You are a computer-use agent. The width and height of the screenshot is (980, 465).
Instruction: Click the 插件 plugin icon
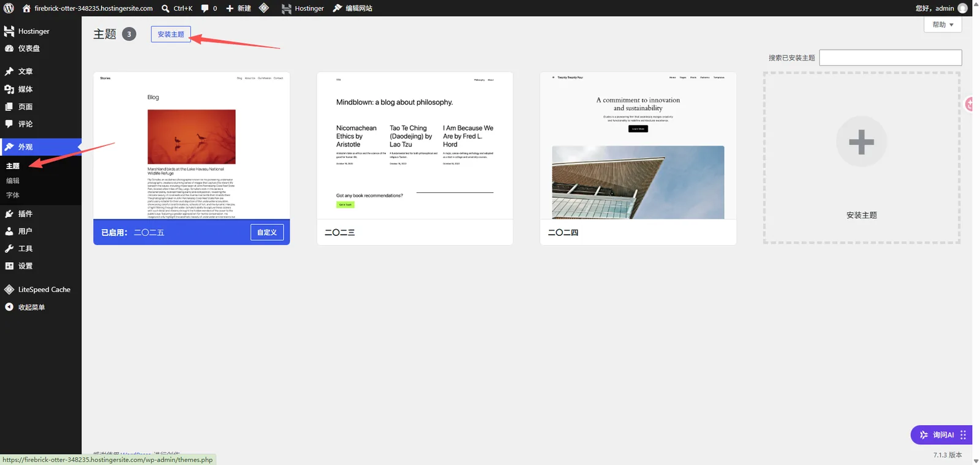(9, 214)
